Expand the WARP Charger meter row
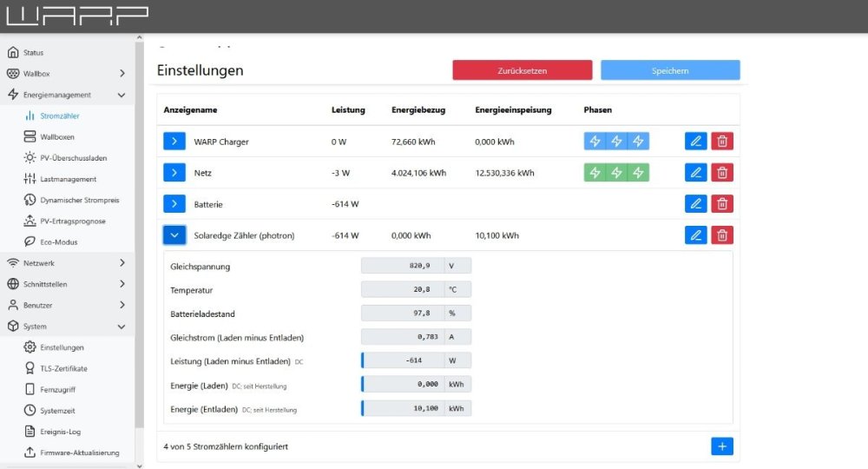Viewport: 868px width, 469px height. [x=174, y=142]
